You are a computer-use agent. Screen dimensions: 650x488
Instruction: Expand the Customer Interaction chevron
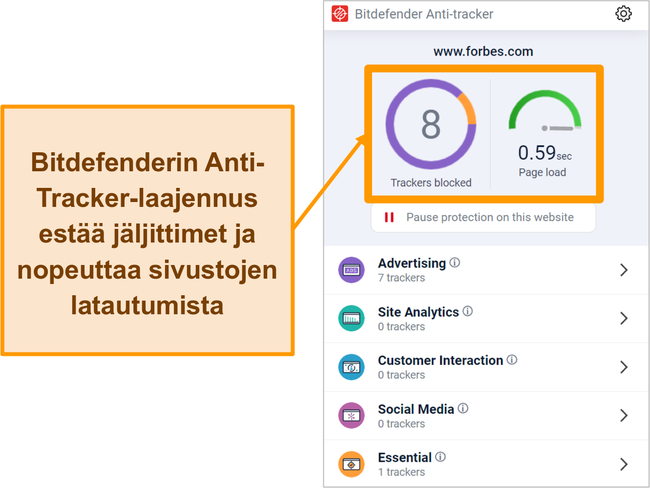pyautogui.click(x=623, y=367)
